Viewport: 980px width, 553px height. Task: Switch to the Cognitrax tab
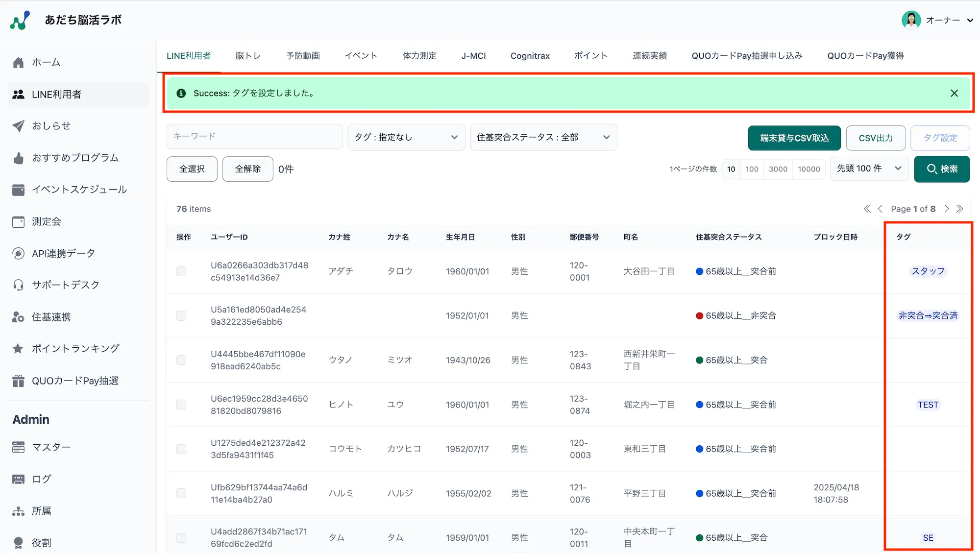click(x=530, y=55)
